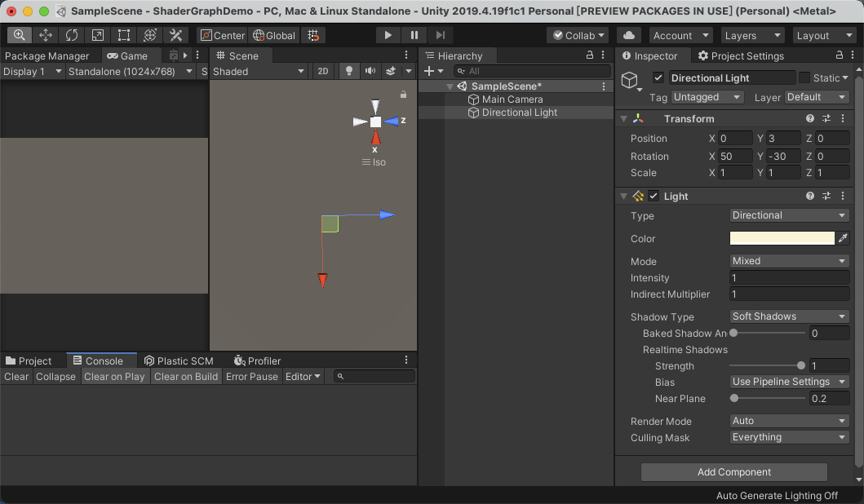This screenshot has height=504, width=864.
Task: Open Transform preset settings
Action: click(x=826, y=118)
